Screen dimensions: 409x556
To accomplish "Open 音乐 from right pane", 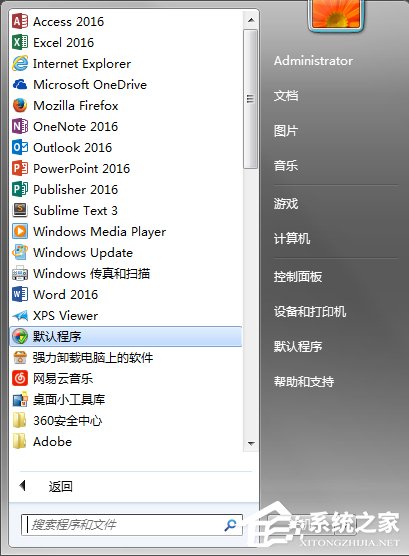I will [x=286, y=166].
